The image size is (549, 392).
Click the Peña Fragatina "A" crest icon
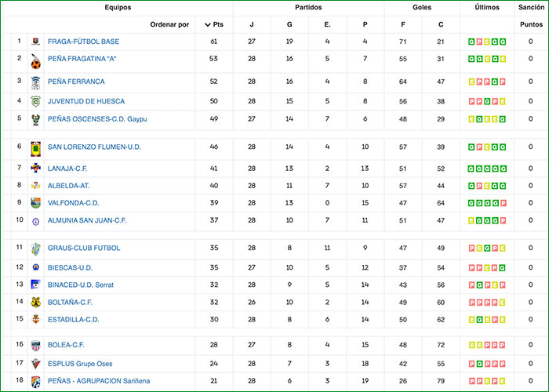tap(35, 61)
